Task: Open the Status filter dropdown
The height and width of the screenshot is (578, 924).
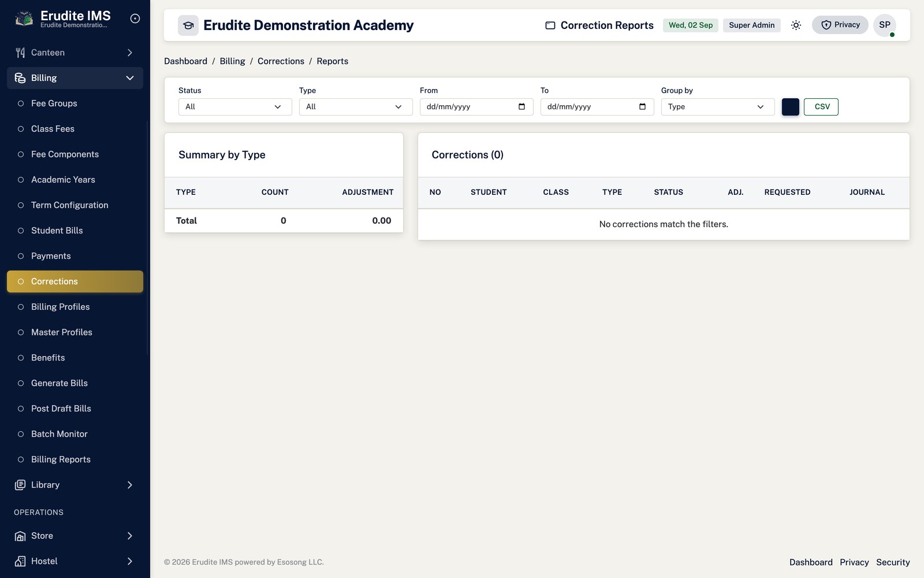Action: pos(235,107)
